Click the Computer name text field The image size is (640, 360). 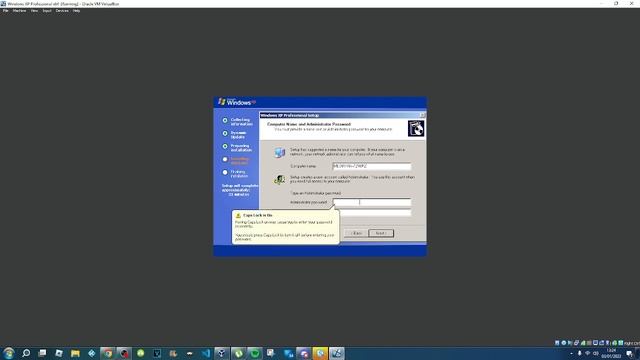point(371,166)
